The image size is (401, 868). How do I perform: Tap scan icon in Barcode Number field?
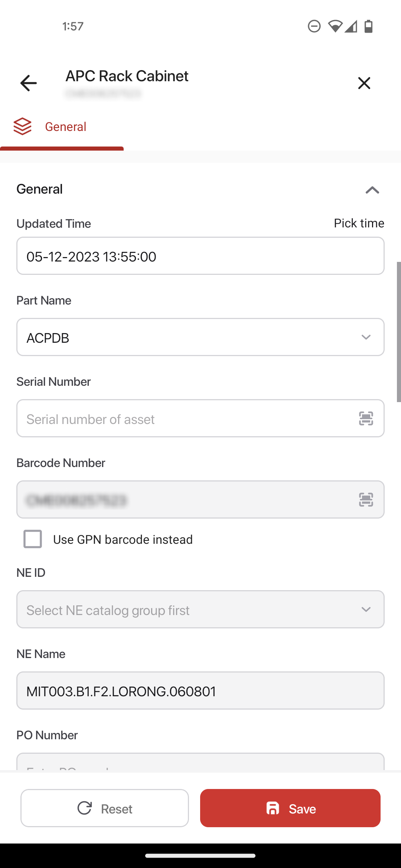point(366,500)
